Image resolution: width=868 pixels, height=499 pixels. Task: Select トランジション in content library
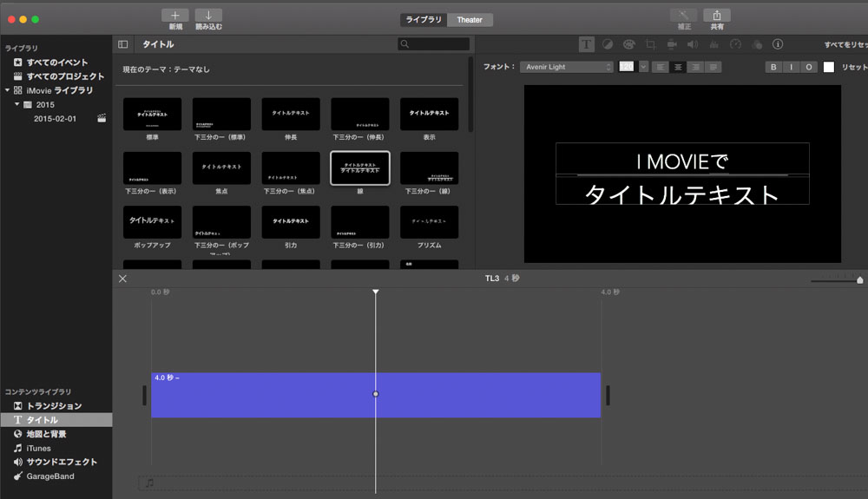pos(56,405)
